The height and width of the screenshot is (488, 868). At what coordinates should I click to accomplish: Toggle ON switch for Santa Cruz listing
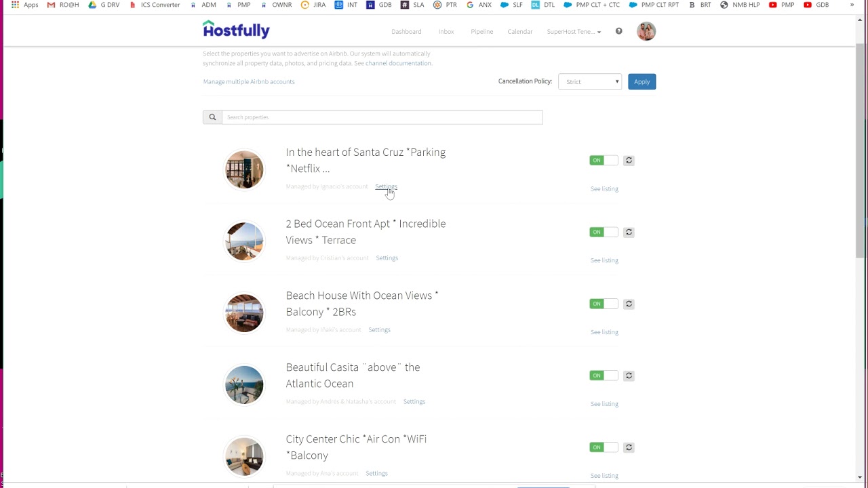tap(603, 161)
